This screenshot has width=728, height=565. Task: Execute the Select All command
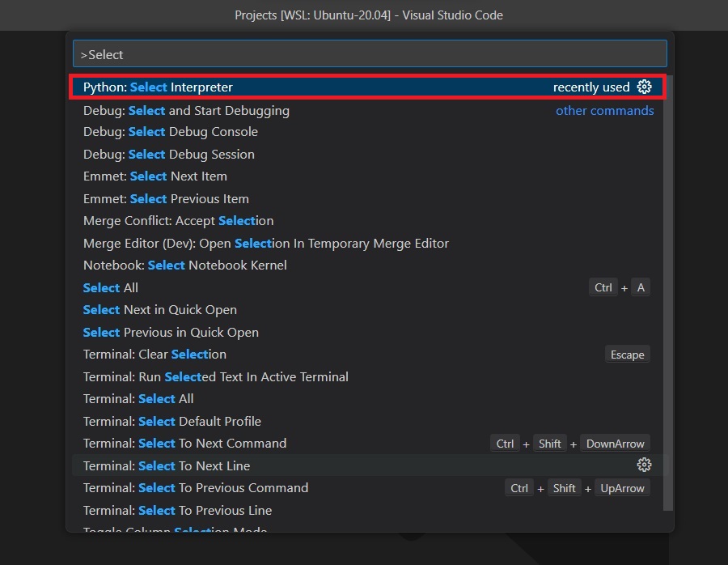(368, 287)
